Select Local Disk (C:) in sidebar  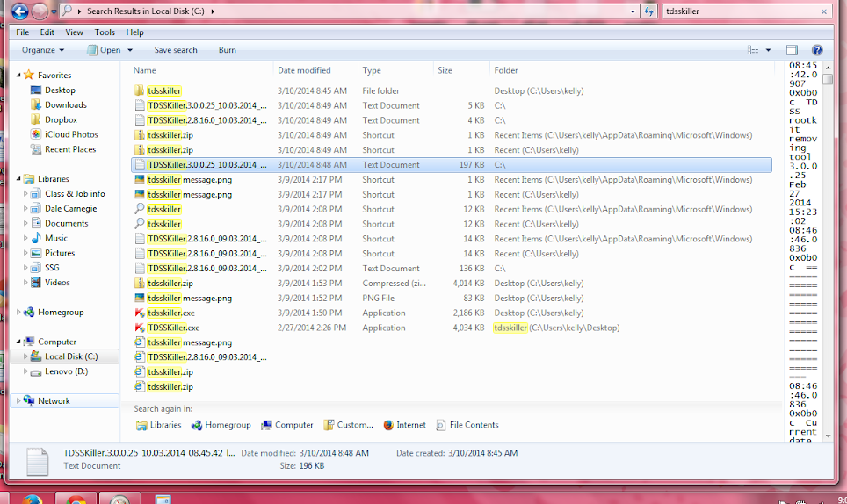[71, 356]
